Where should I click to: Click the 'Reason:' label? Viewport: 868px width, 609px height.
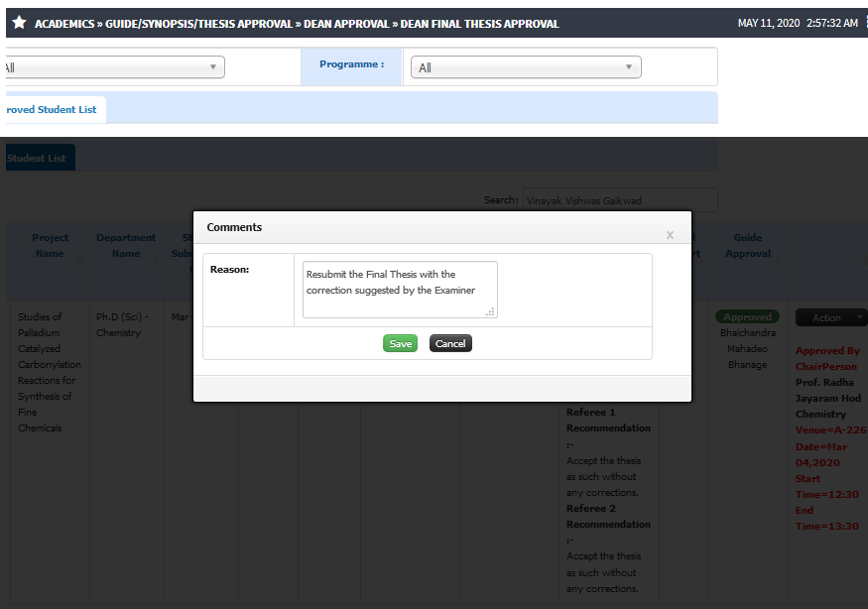(229, 270)
